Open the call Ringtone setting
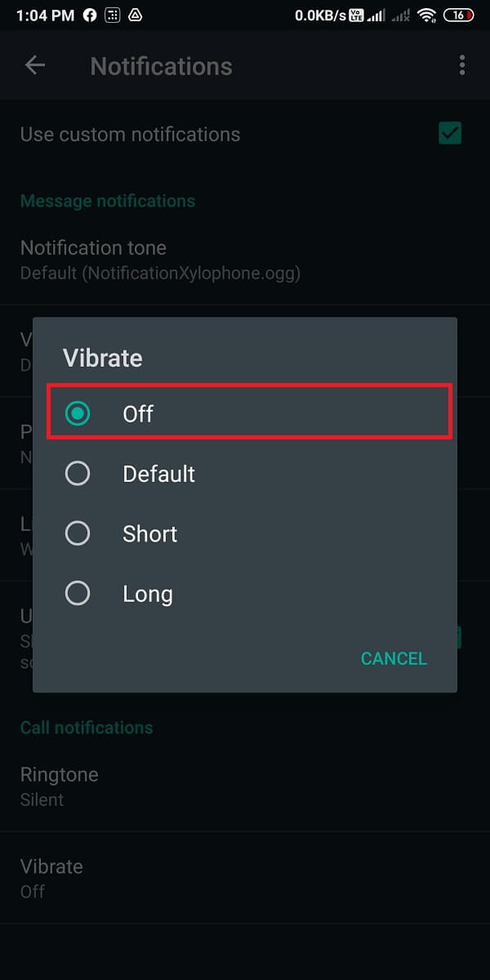This screenshot has width=490, height=980. click(59, 786)
